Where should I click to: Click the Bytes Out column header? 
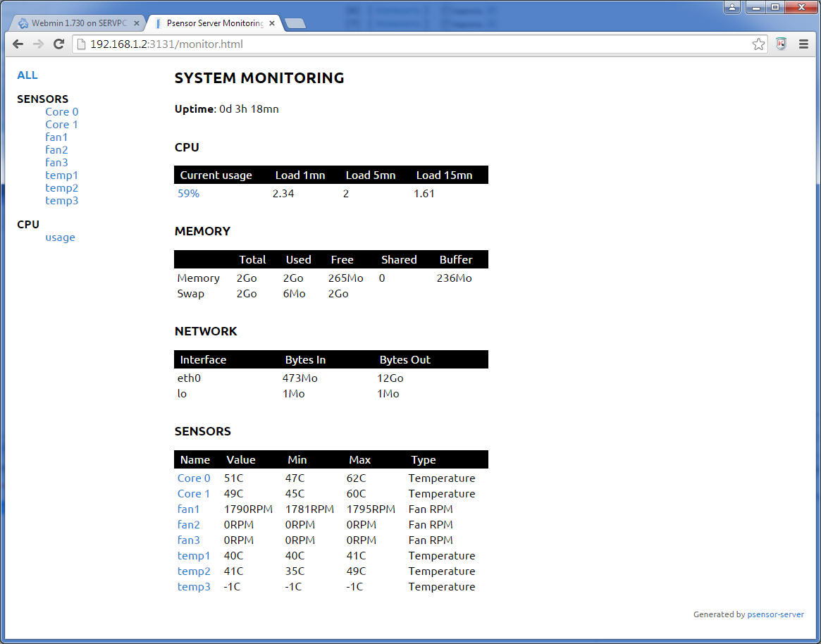405,360
